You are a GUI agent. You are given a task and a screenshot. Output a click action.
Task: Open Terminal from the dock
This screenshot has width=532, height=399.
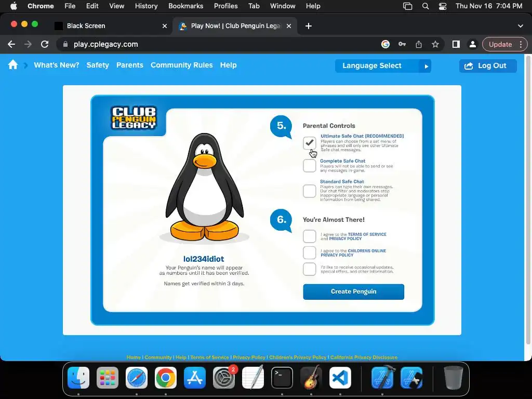[282, 378]
